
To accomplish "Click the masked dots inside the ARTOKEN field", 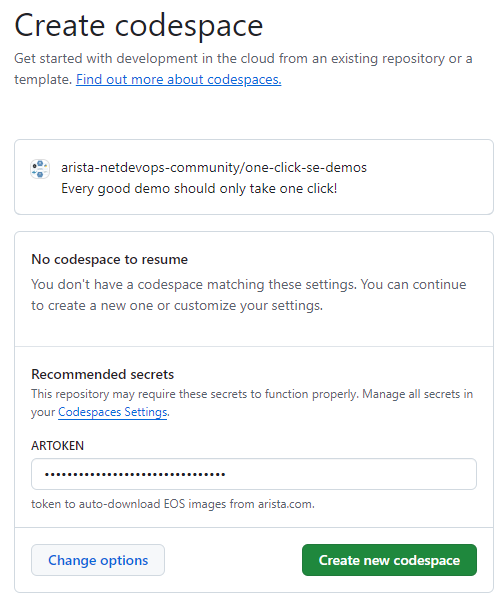I will click(x=135, y=475).
